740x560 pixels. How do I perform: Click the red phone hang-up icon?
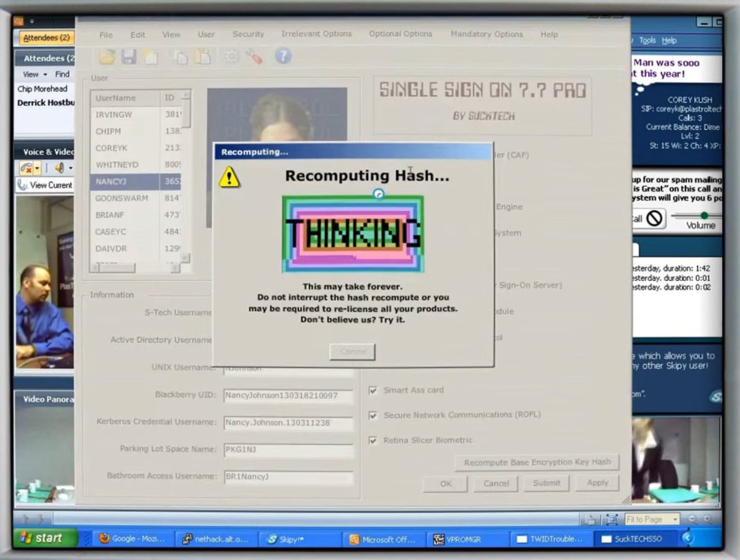27,168
